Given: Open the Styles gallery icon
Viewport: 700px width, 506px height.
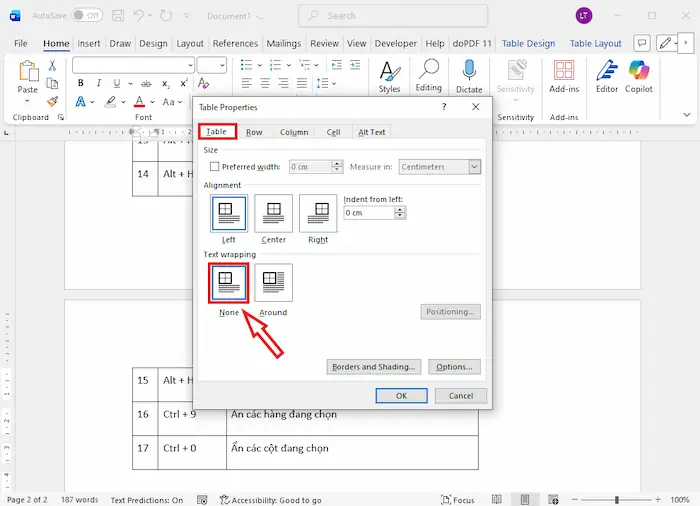Looking at the screenshot, I should click(389, 72).
